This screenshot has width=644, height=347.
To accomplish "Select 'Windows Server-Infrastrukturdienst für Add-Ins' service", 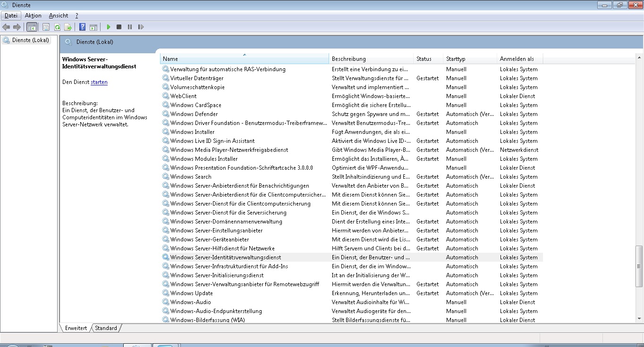I will pos(229,266).
